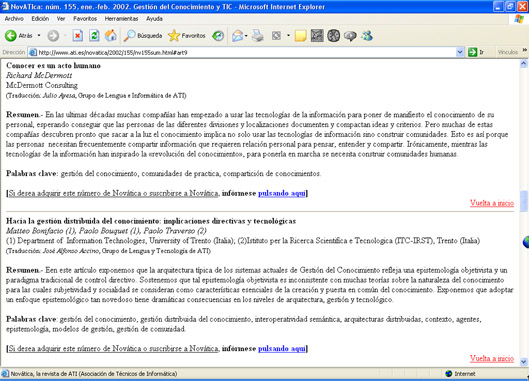Screen dimensions: 529x381
Task: Launch the Messenger people icon
Action: coord(366,35)
